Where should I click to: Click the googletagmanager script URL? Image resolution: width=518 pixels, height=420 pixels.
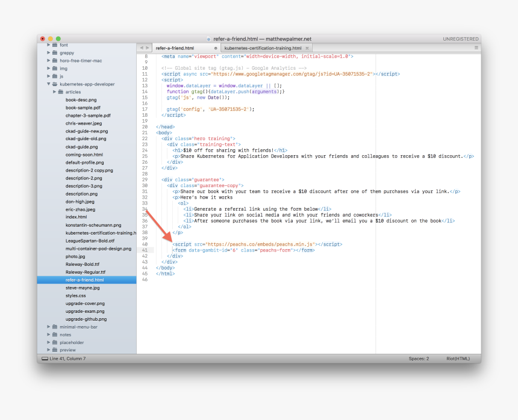click(292, 74)
